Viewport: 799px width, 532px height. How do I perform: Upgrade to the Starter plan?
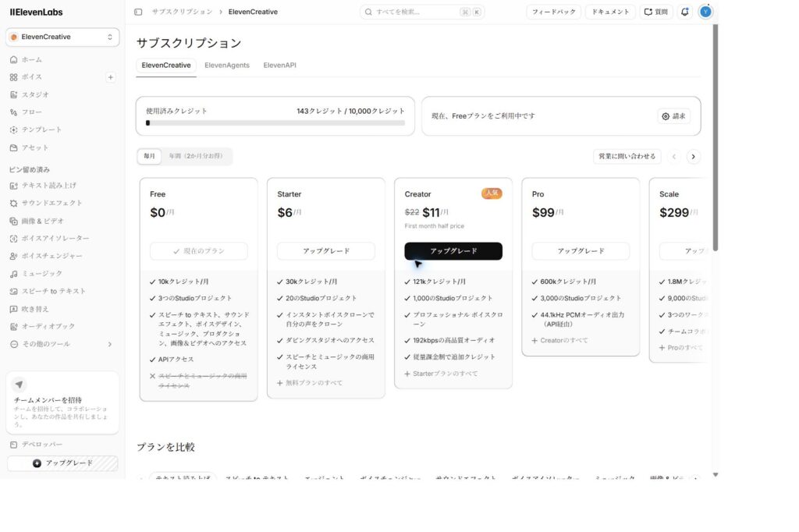click(326, 250)
